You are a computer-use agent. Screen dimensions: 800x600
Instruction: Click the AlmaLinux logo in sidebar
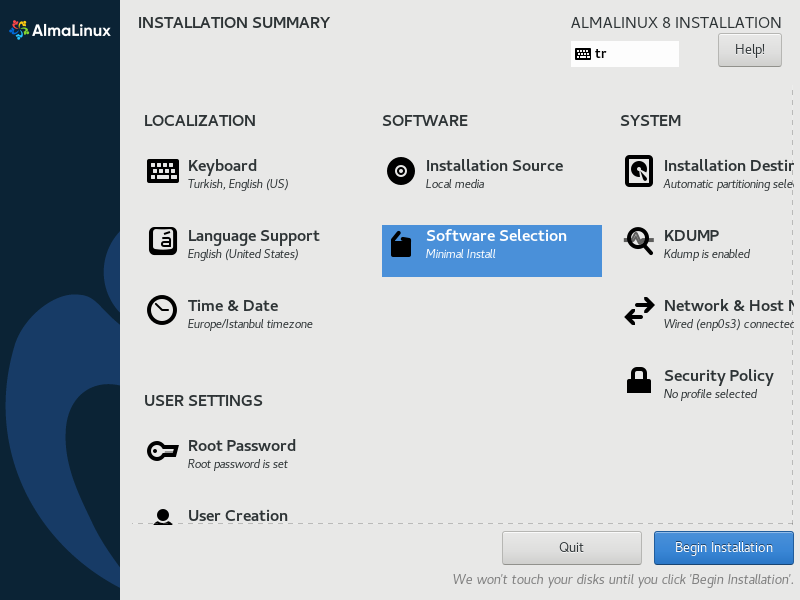coord(60,30)
